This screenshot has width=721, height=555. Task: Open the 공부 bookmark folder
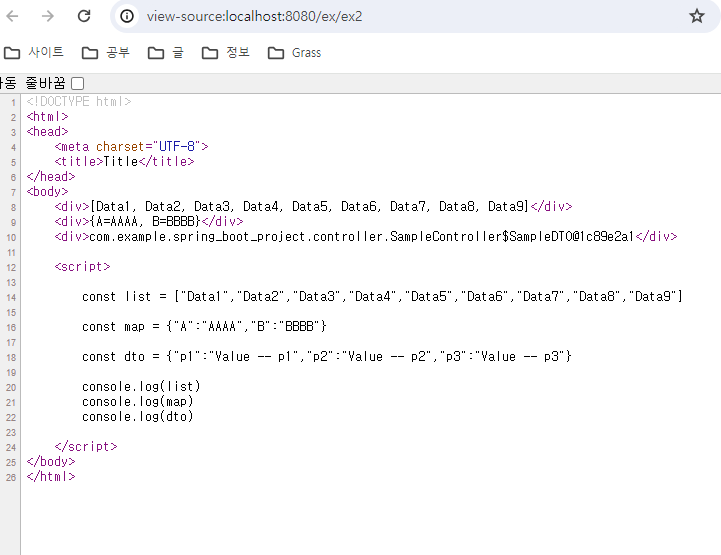(x=106, y=52)
